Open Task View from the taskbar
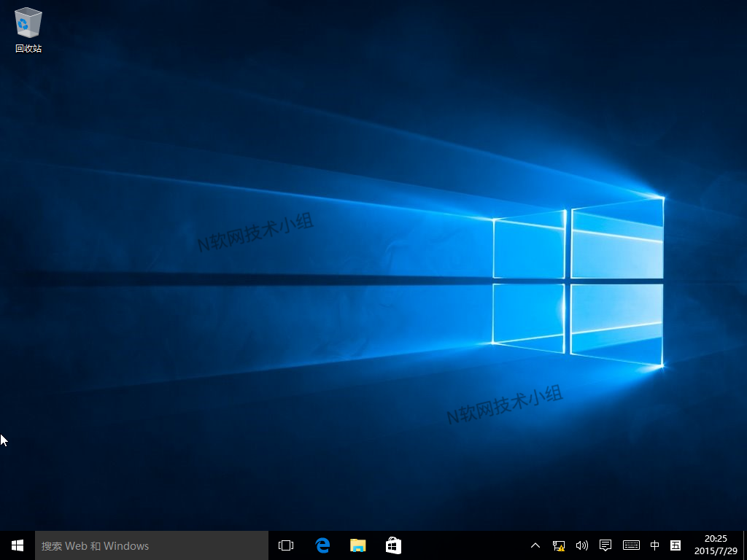747x560 pixels. point(286,545)
